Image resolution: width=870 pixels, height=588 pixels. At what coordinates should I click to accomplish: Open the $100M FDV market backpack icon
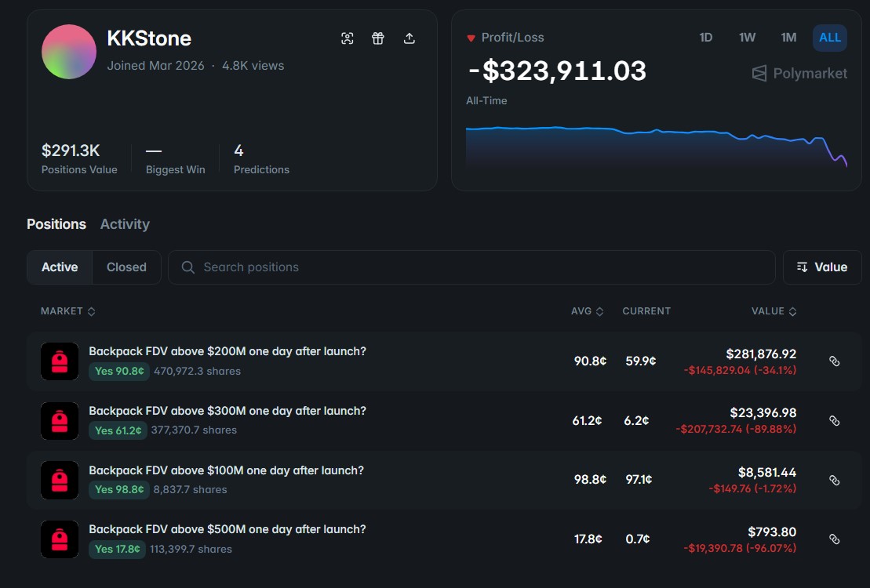coord(60,481)
